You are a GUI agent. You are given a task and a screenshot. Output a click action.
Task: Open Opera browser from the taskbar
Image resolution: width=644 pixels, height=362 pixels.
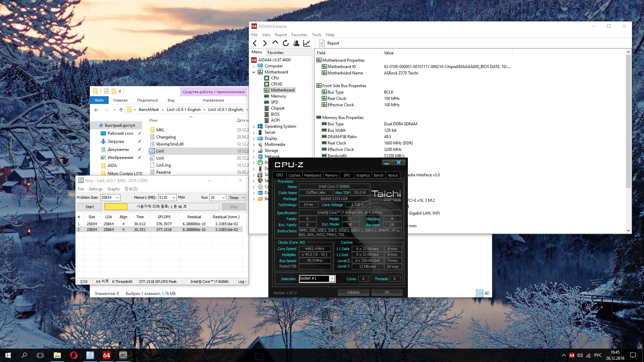73,355
